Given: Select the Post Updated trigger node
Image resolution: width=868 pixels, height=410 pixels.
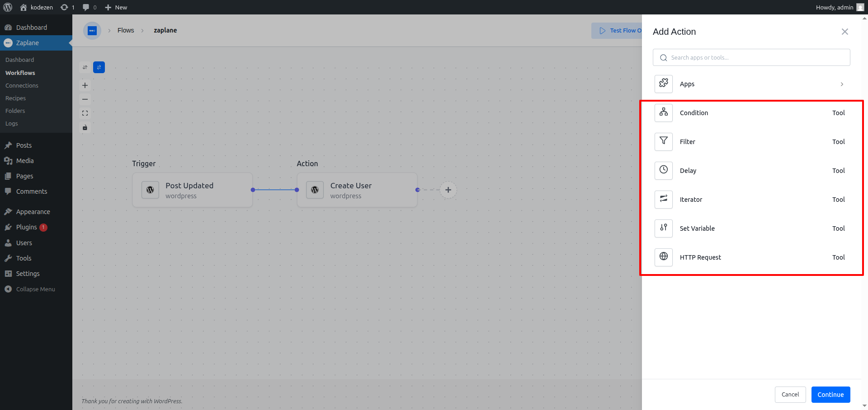Looking at the screenshot, I should (x=192, y=190).
